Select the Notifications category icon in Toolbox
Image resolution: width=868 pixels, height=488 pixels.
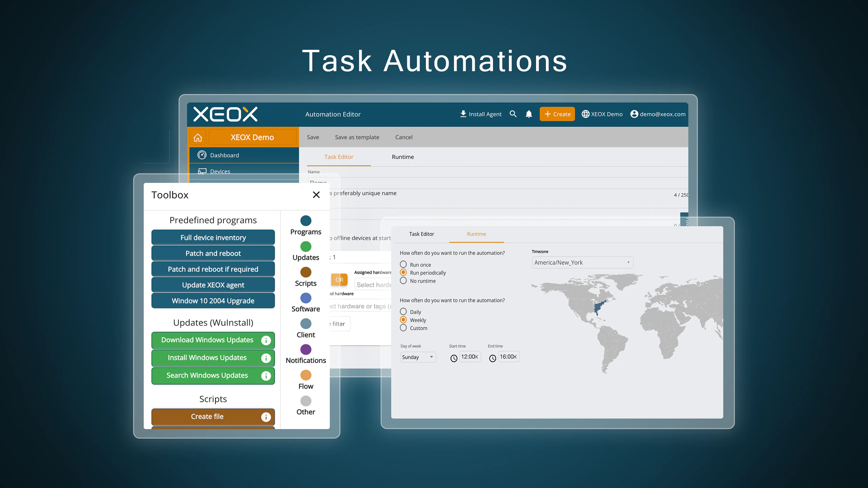[x=305, y=349]
